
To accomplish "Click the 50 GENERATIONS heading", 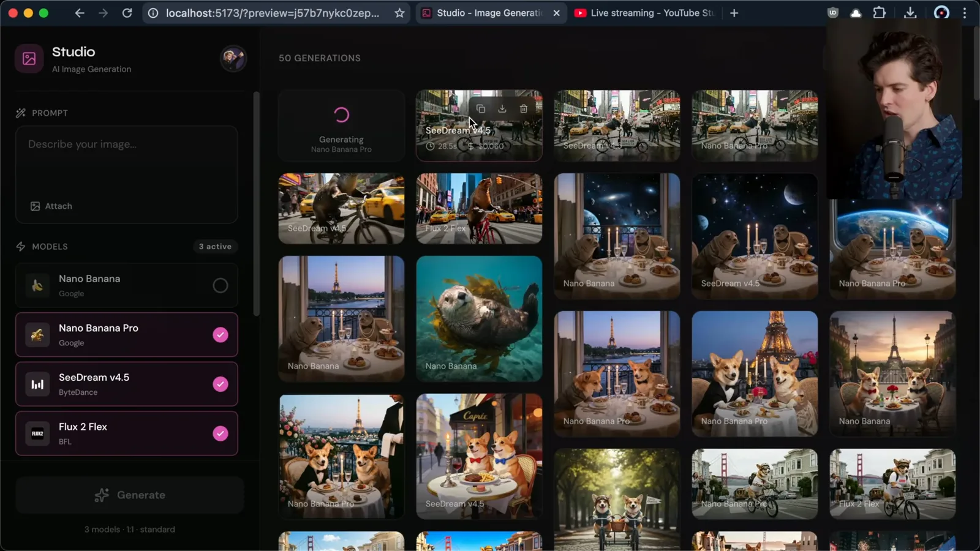I will point(320,58).
